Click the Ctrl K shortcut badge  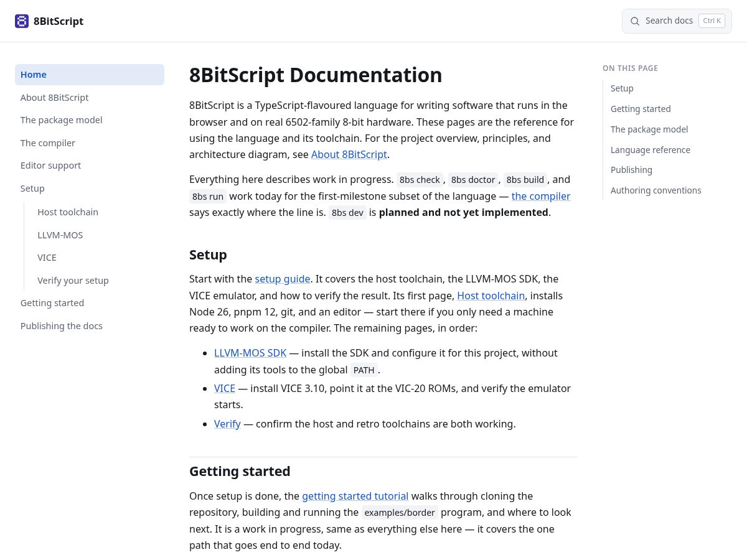coord(712,21)
